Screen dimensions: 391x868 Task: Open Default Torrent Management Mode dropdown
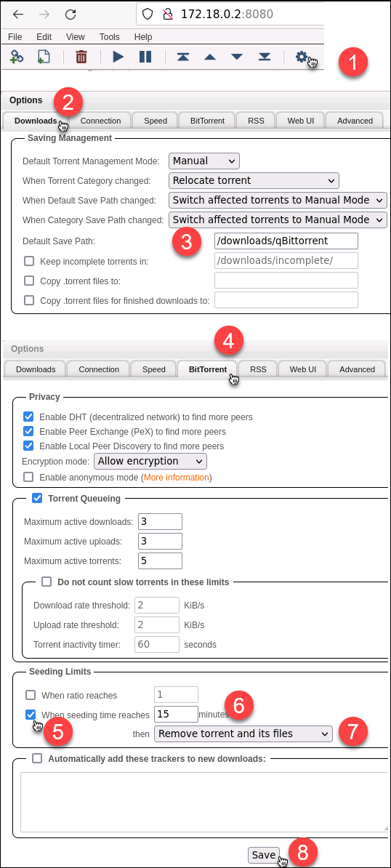tap(204, 161)
